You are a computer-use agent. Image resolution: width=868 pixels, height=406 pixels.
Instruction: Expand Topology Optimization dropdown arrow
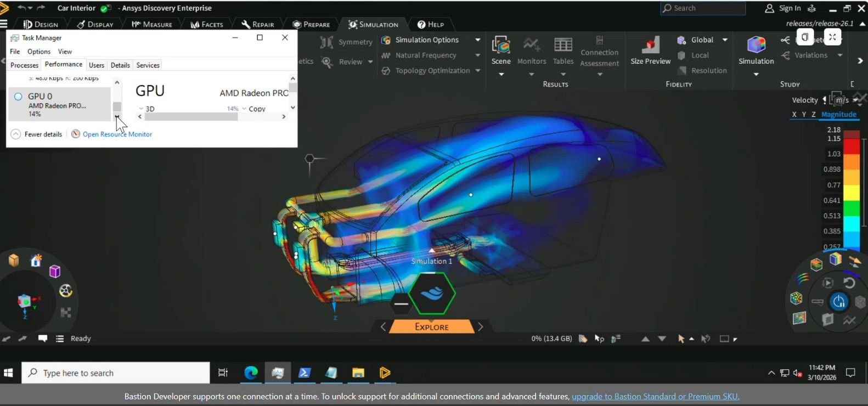pyautogui.click(x=478, y=71)
